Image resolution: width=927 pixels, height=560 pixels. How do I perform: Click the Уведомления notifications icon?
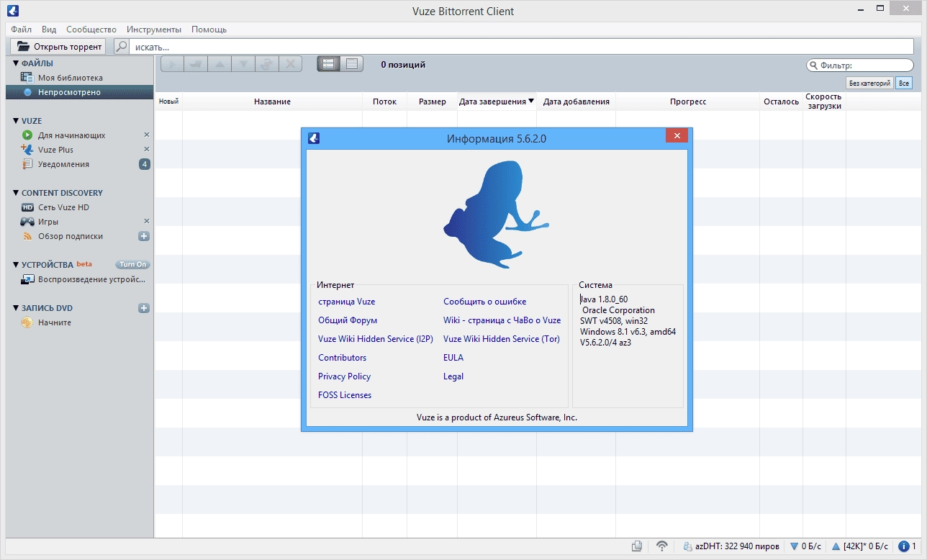27,164
